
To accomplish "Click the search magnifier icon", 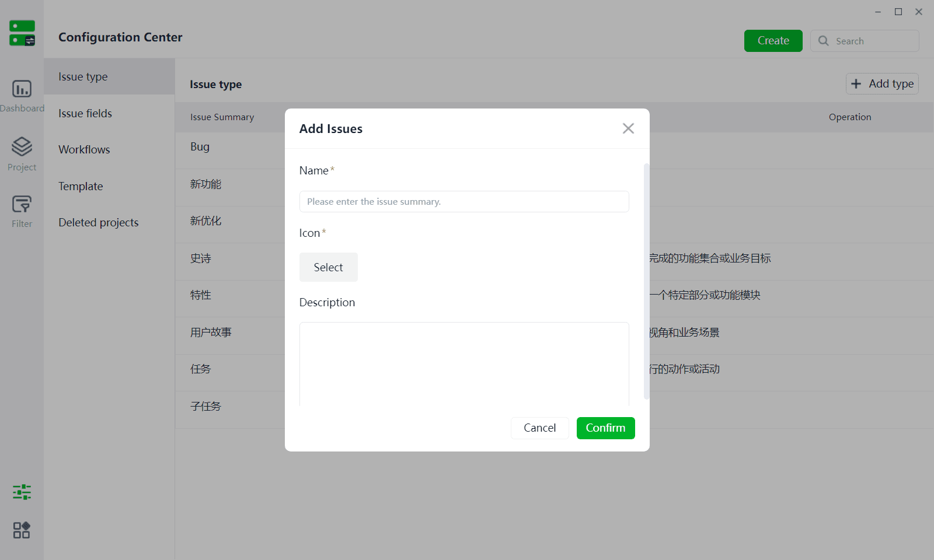I will tap(823, 41).
